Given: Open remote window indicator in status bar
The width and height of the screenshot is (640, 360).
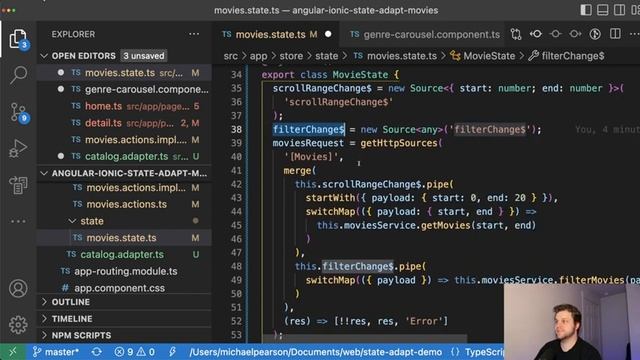Looking at the screenshot, I should pyautogui.click(x=13, y=352).
